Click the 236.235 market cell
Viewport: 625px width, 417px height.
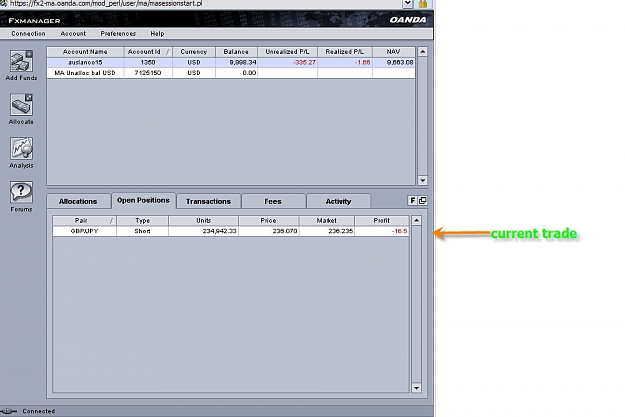[327, 231]
